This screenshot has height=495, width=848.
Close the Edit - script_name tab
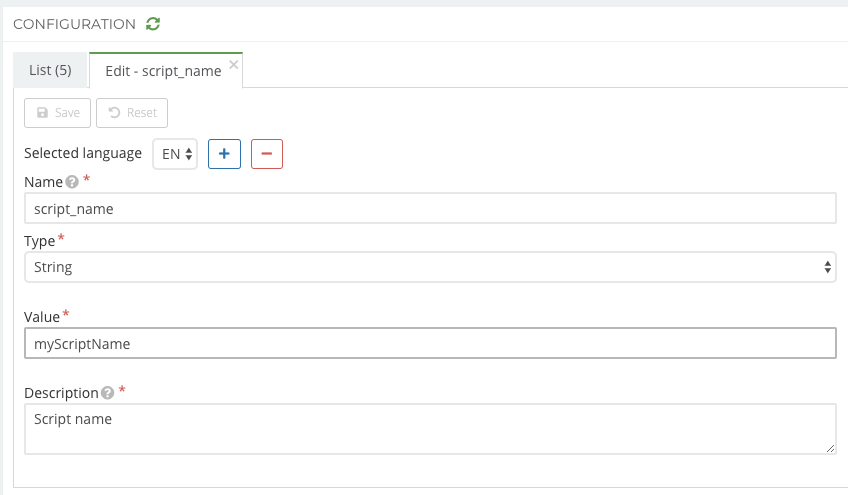pos(233,64)
